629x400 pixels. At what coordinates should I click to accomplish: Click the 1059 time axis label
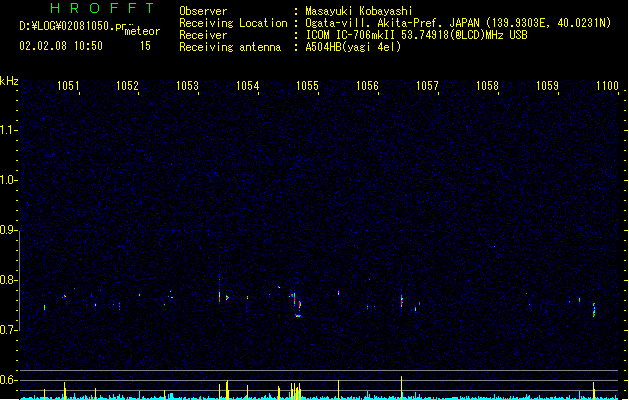[547, 86]
